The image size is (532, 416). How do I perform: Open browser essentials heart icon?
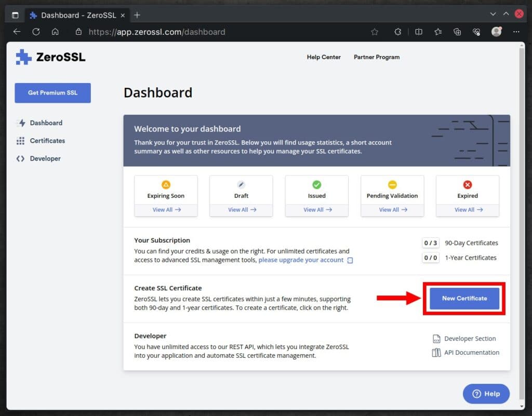(476, 32)
